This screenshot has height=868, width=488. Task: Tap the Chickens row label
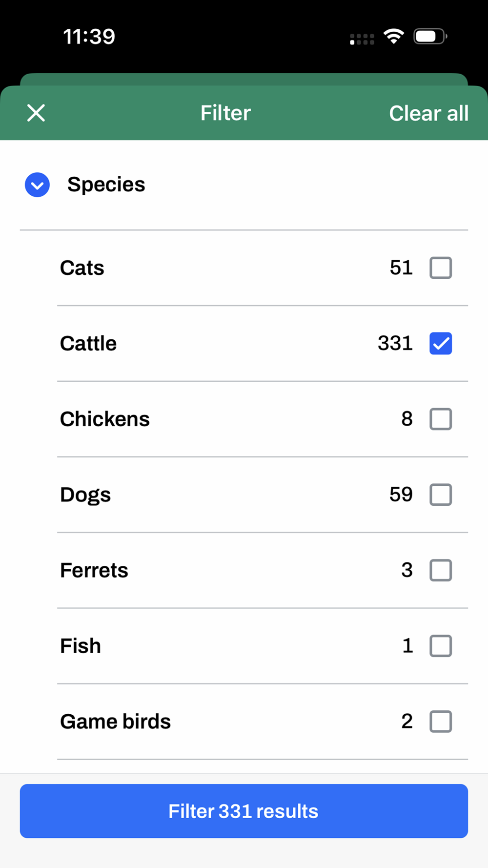point(104,419)
